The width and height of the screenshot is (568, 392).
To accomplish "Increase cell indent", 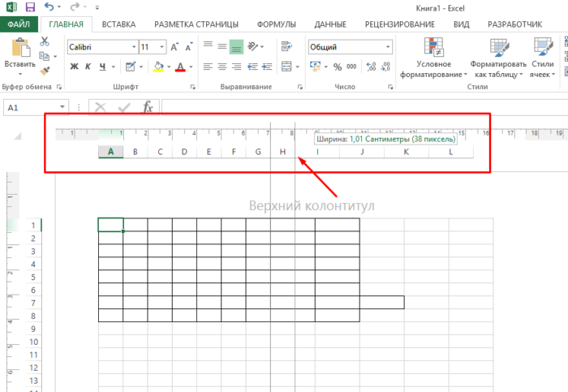I will pos(267,67).
